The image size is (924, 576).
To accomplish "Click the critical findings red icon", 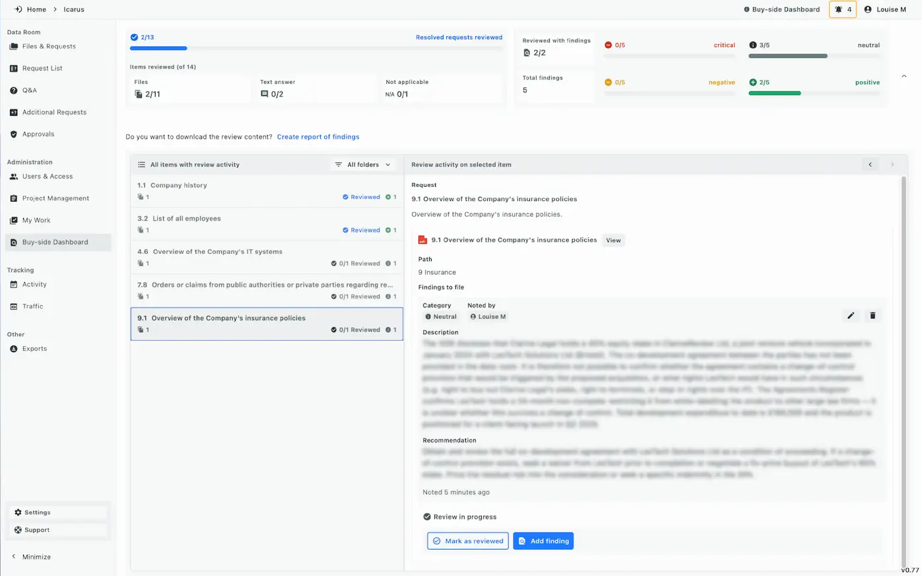I will click(608, 45).
